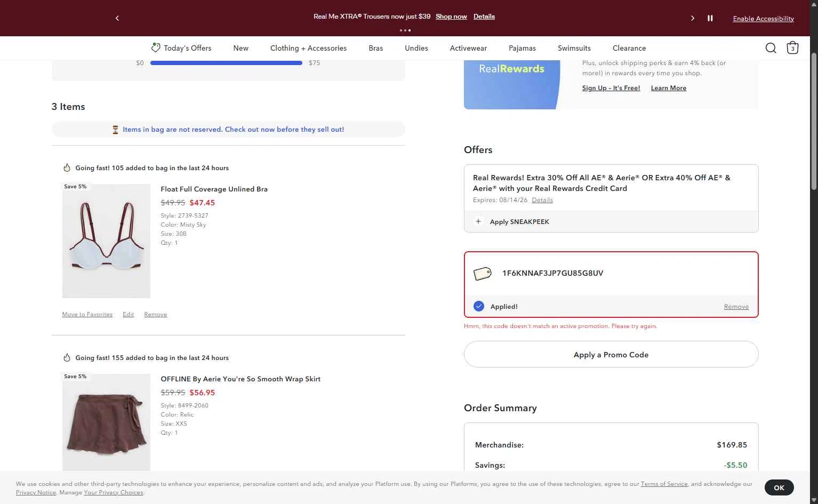Apply the SNEAKPEEK offer
The height and width of the screenshot is (504, 818).
tap(611, 221)
